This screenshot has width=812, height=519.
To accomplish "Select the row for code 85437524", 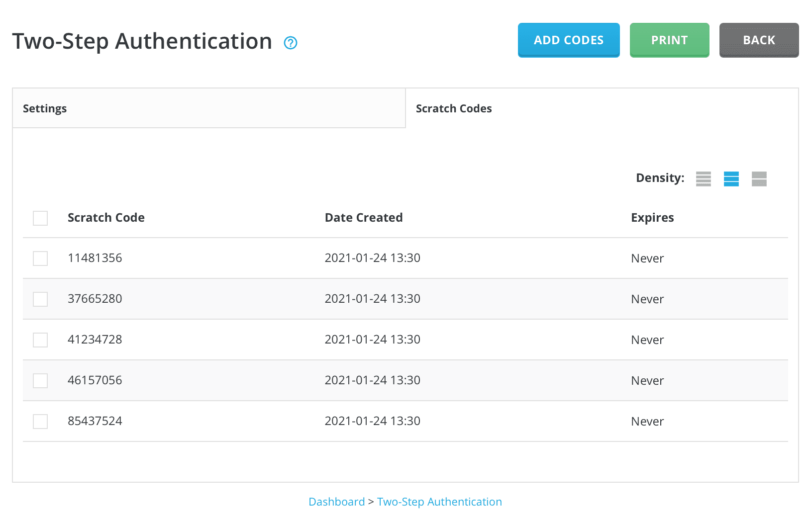I will tap(40, 421).
